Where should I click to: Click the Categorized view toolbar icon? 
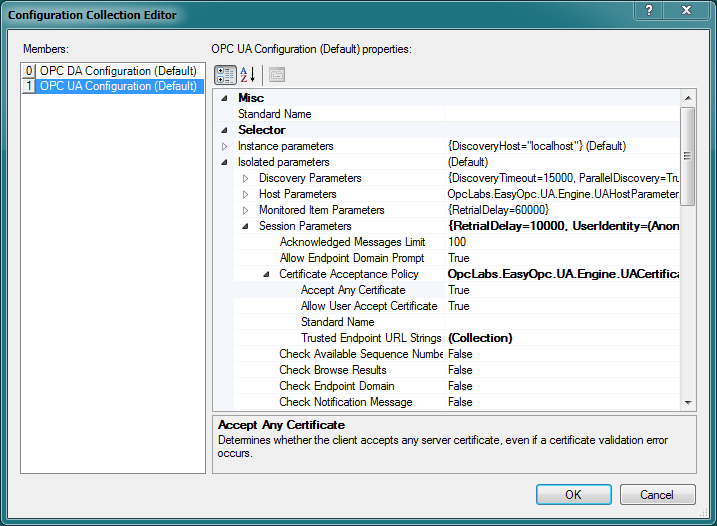click(225, 74)
